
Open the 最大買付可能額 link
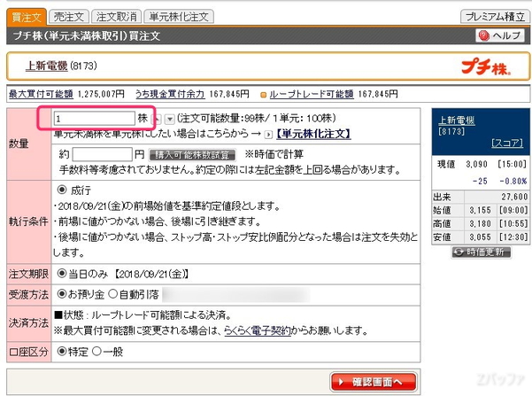(41, 94)
